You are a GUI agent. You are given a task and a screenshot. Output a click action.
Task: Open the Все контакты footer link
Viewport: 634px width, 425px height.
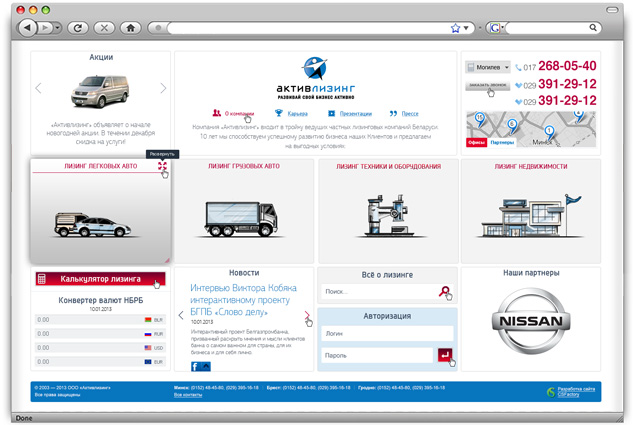tap(188, 395)
